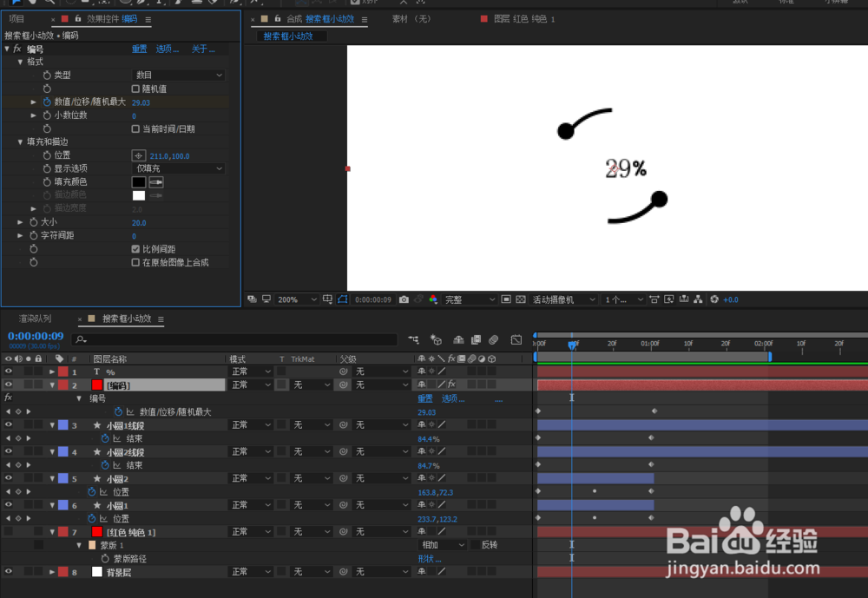Toggle pixel aspect ratio correction icon
This screenshot has width=868, height=598.
(654, 299)
